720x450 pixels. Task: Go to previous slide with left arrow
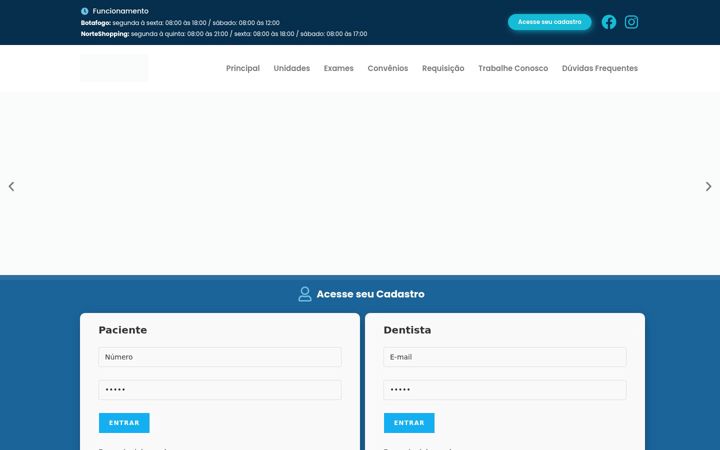pos(11,186)
